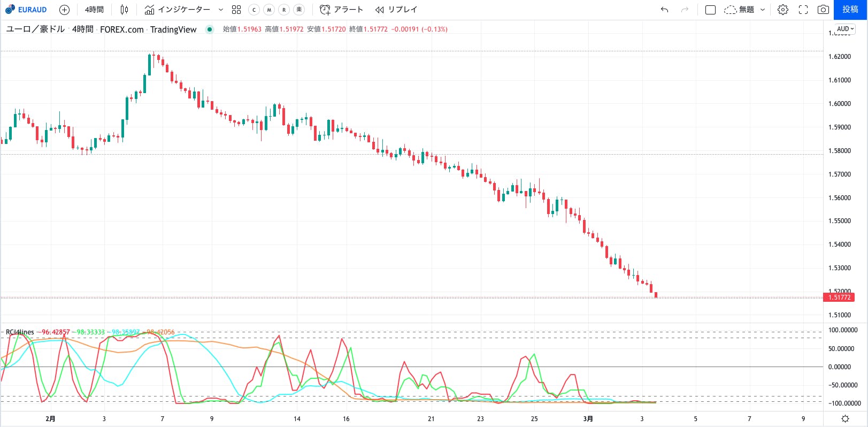Toggle the M quick-access circle button

(269, 10)
